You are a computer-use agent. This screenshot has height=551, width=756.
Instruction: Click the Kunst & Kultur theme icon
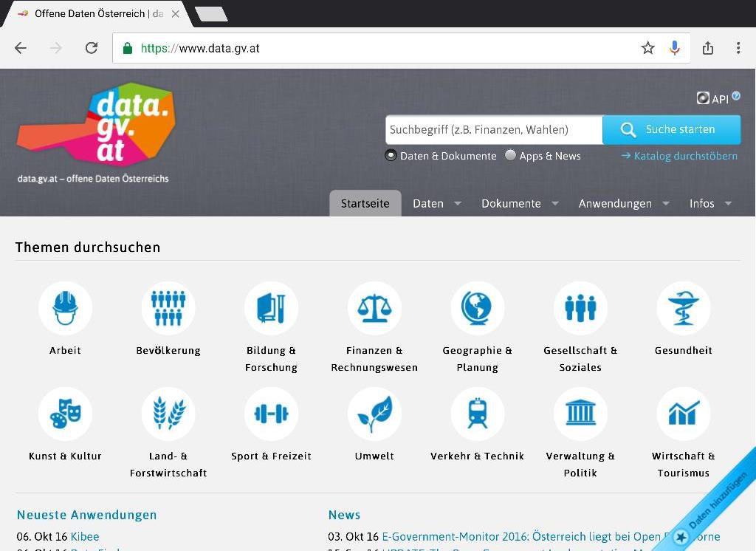65,413
